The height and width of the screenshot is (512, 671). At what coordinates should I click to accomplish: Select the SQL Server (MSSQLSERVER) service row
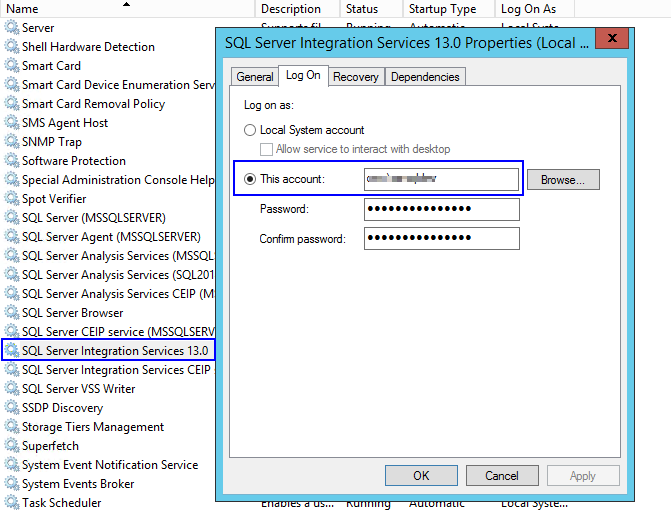coord(109,218)
